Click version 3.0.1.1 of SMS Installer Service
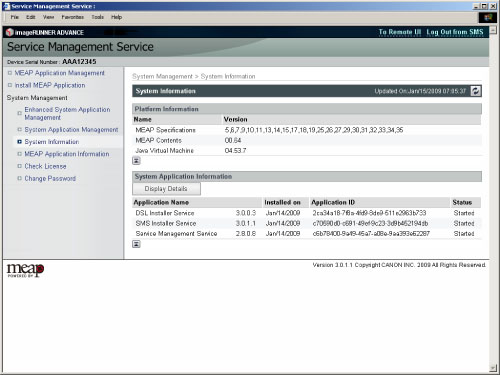 tap(246, 223)
